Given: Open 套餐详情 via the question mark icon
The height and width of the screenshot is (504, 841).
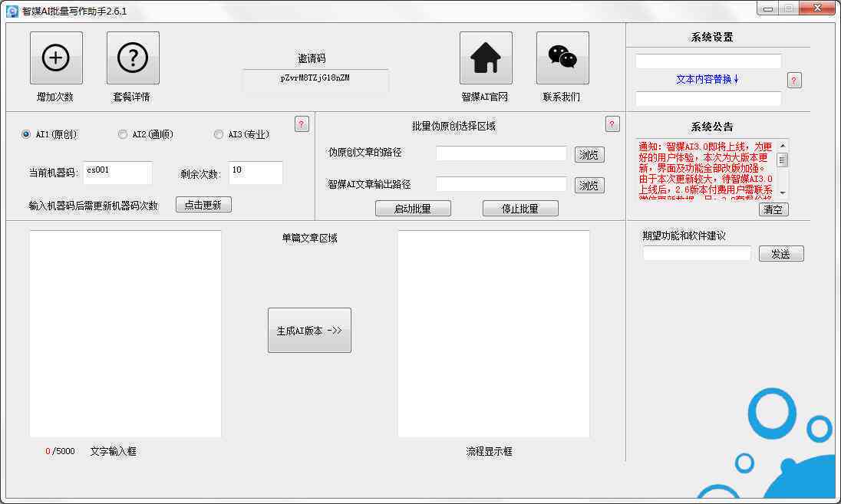Looking at the screenshot, I should click(132, 57).
